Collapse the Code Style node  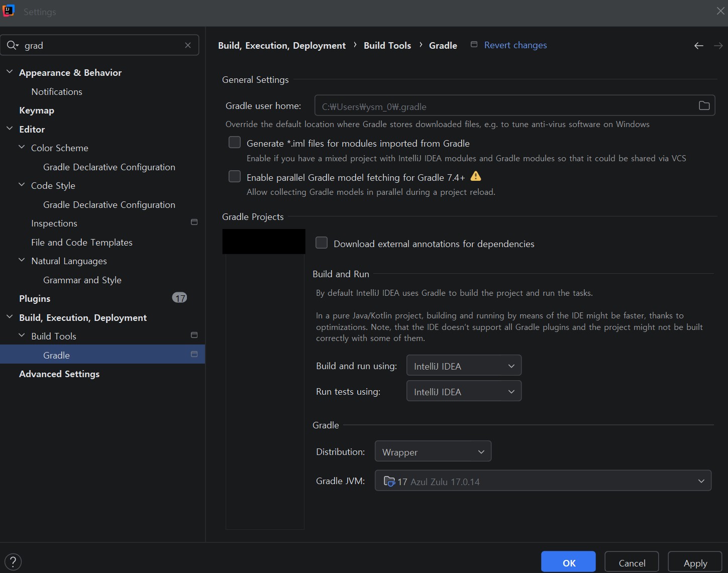pyautogui.click(x=22, y=185)
